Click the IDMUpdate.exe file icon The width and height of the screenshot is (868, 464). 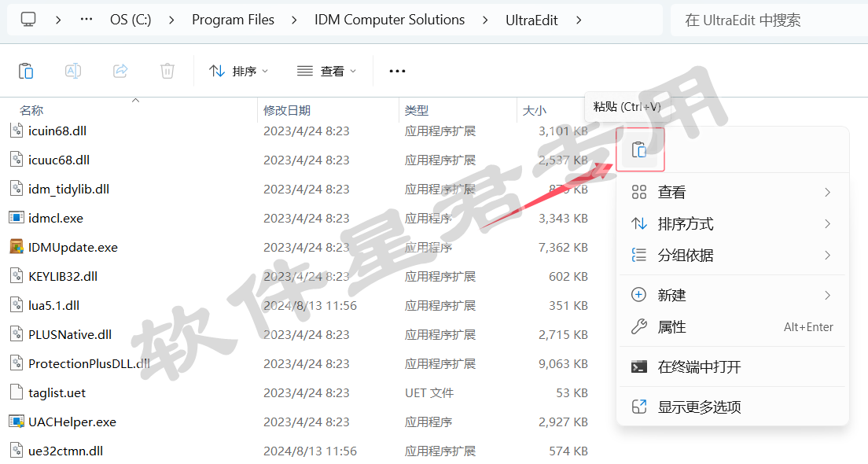click(x=17, y=246)
